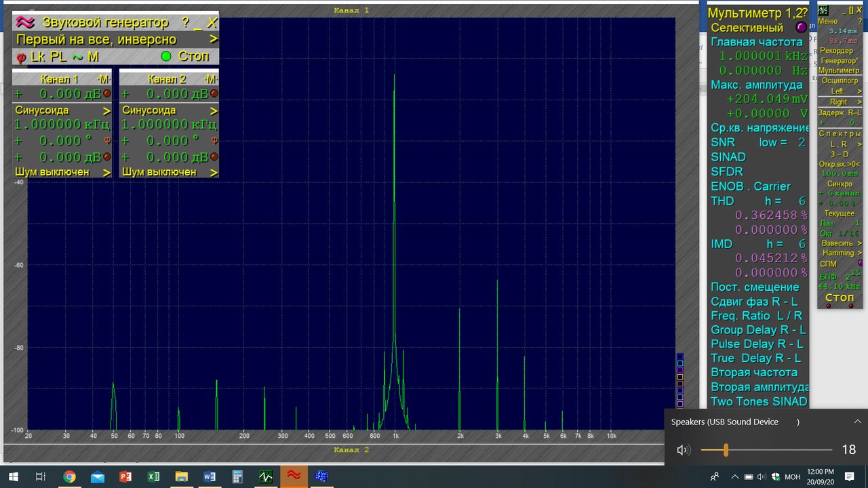Click the red phase φ icon beside Lk

pyautogui.click(x=21, y=58)
